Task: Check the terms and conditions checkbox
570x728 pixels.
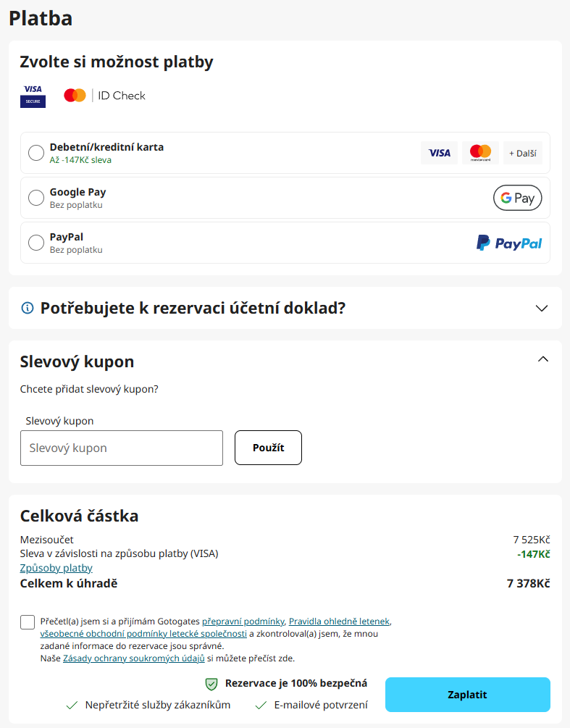Action: pos(27,621)
